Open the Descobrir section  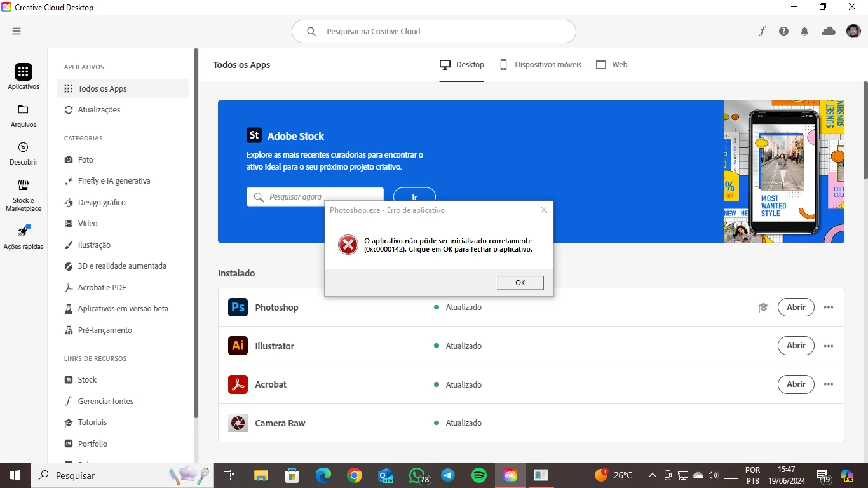click(x=24, y=154)
